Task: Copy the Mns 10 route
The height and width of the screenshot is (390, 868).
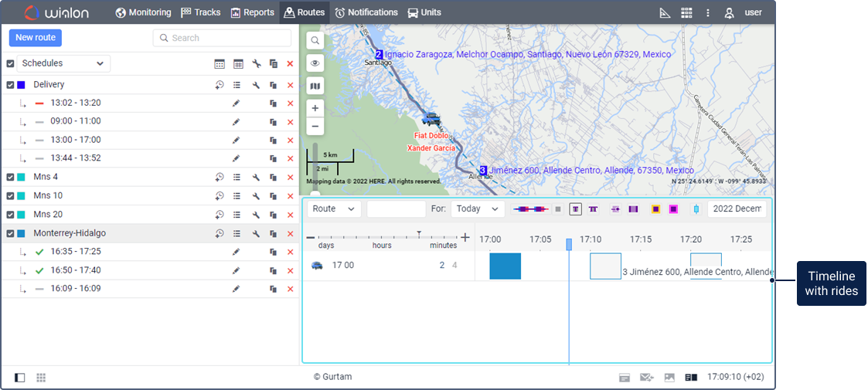Action: (x=274, y=196)
